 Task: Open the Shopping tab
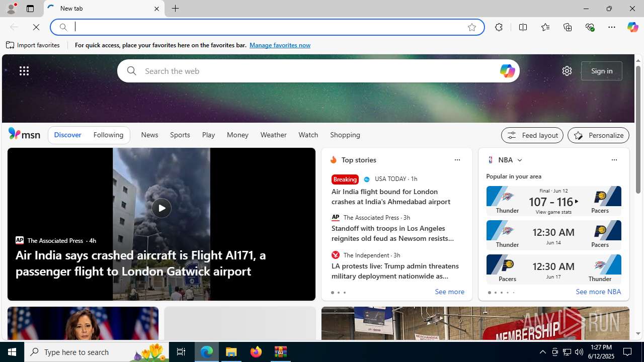[x=345, y=135]
